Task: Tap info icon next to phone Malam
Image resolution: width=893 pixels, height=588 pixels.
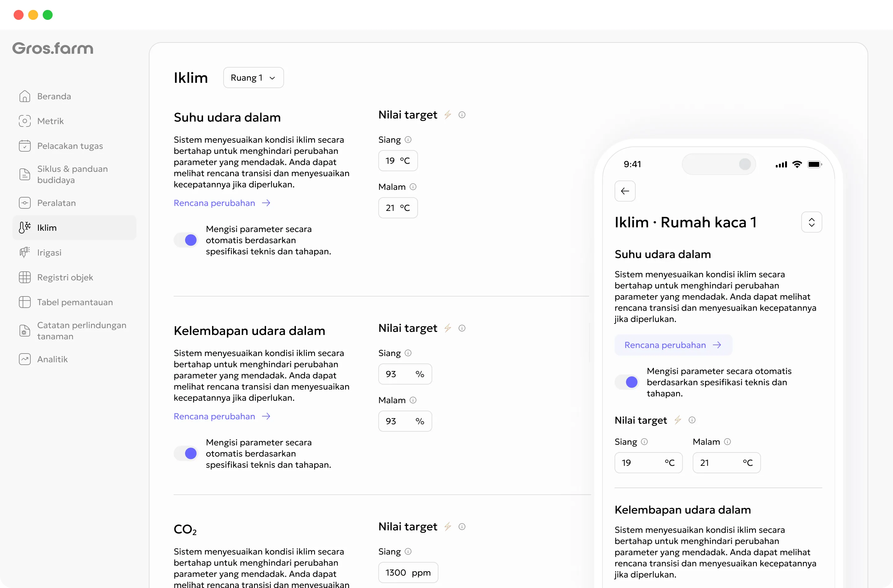Action: point(727,441)
